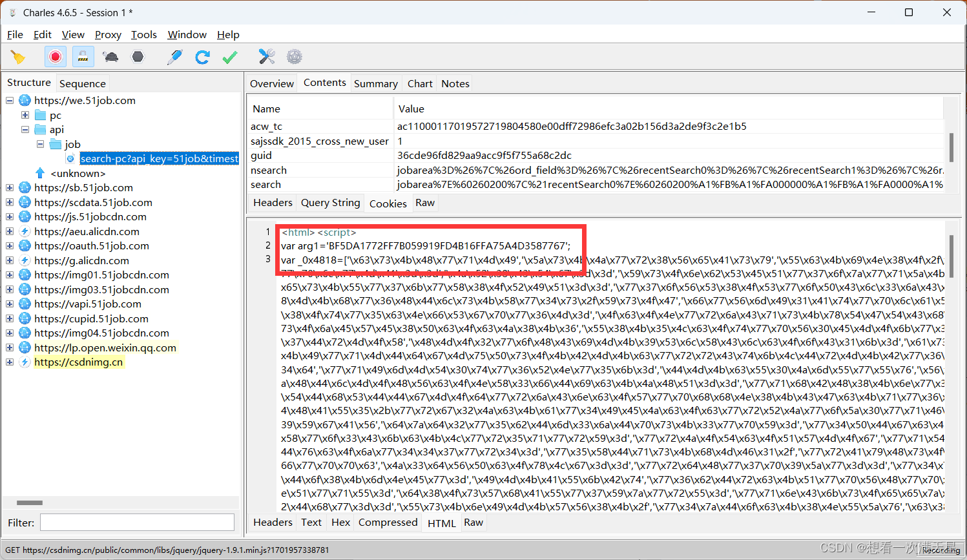Image resolution: width=967 pixels, height=560 pixels.
Task: Switch to the Structure tab
Action: [29, 83]
